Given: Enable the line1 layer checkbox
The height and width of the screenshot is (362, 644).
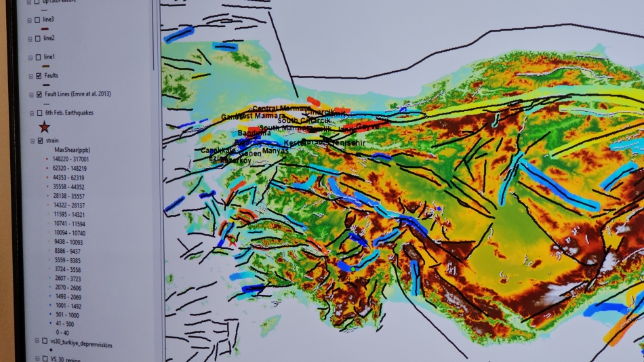Looking at the screenshot, I should (38, 57).
